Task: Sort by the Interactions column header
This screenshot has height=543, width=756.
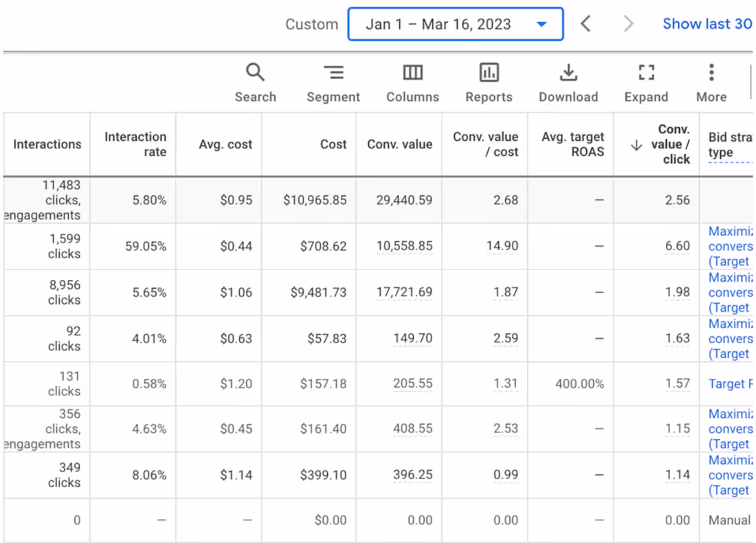Action: (x=47, y=144)
